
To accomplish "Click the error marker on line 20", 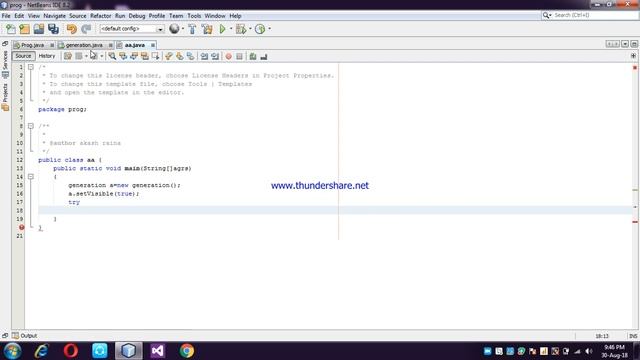I will pyautogui.click(x=21, y=227).
